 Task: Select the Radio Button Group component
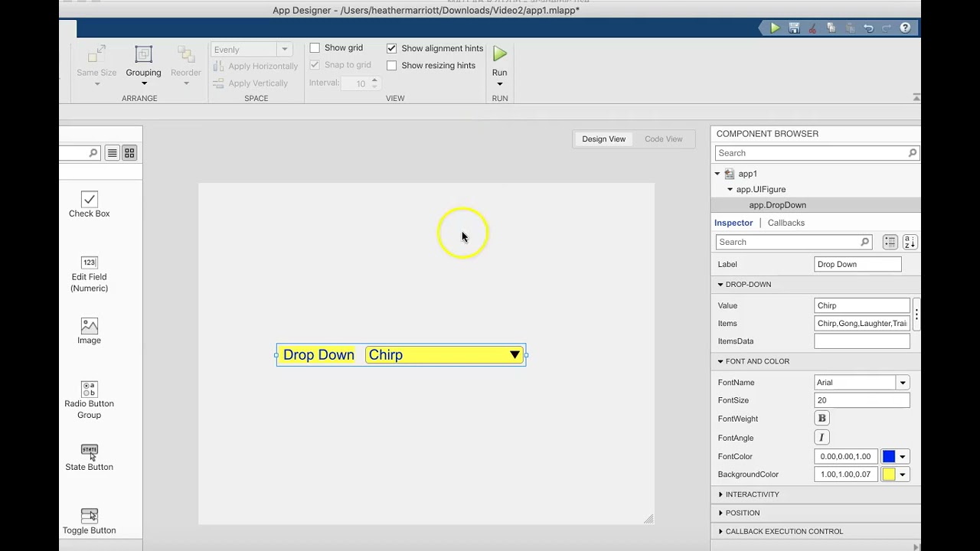click(89, 400)
